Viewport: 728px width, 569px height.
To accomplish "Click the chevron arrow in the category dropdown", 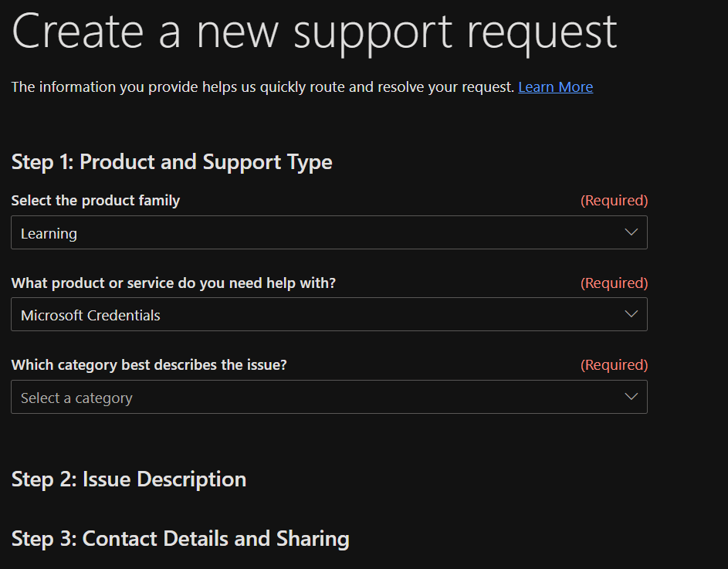I will [631, 397].
